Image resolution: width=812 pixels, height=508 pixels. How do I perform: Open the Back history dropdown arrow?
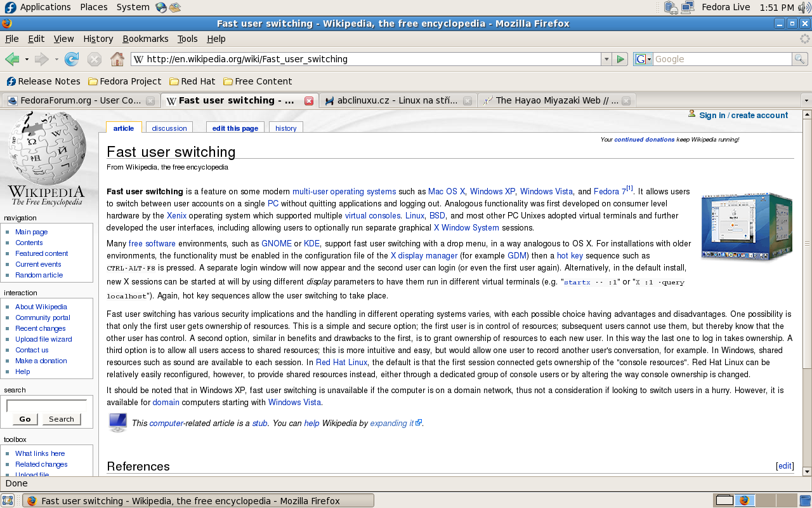coord(27,59)
